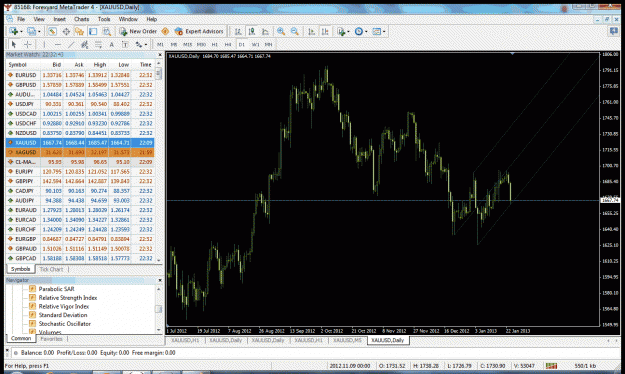Toggle the Data Window icon

click(x=66, y=31)
